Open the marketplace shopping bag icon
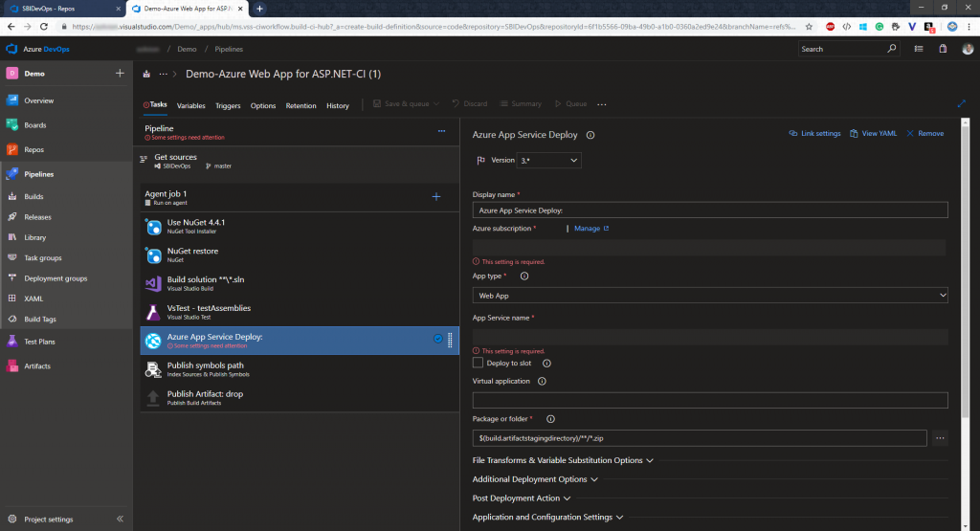The height and width of the screenshot is (531, 980). click(x=943, y=49)
